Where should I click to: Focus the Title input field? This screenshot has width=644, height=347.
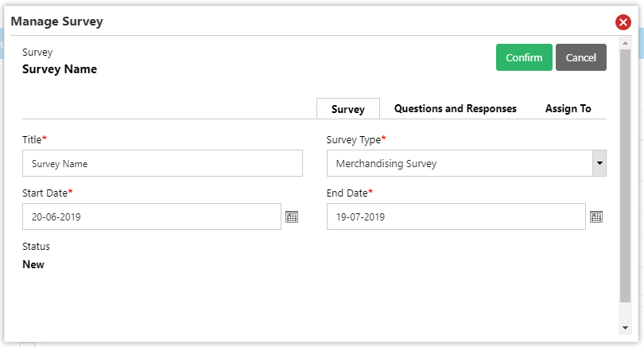162,163
